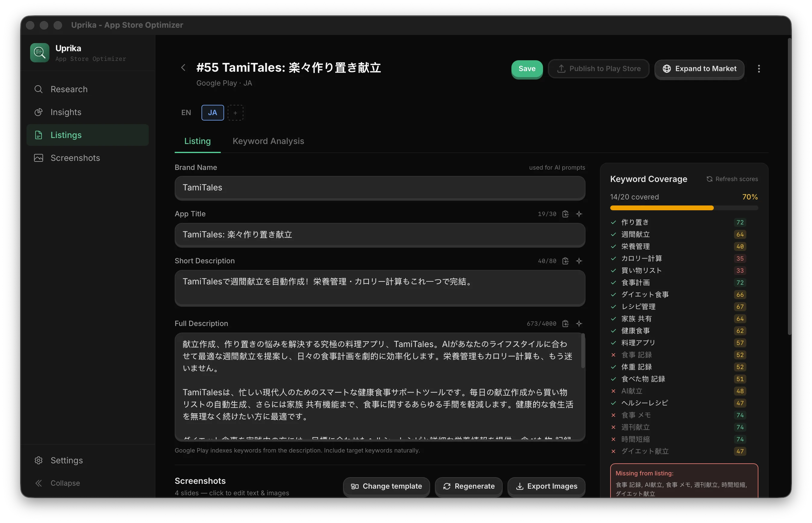Click the Uprika logo icon in sidebar

(x=40, y=53)
